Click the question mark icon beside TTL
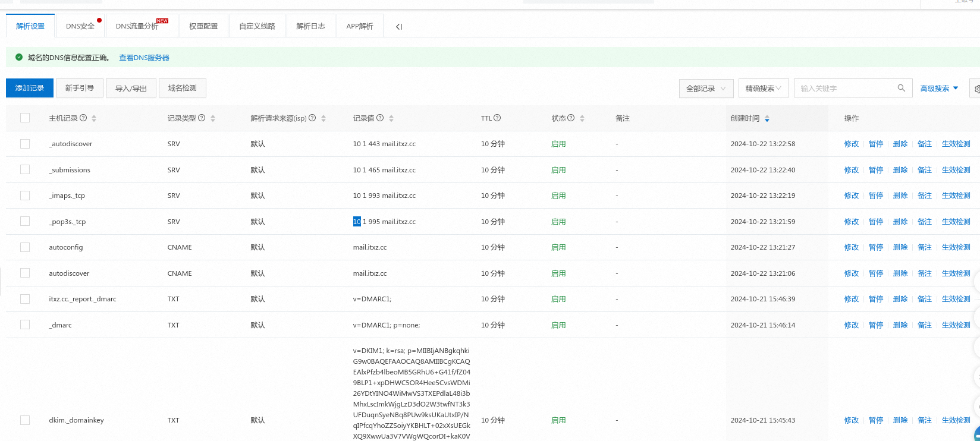Screen dimensions: 980x441 tap(497, 118)
